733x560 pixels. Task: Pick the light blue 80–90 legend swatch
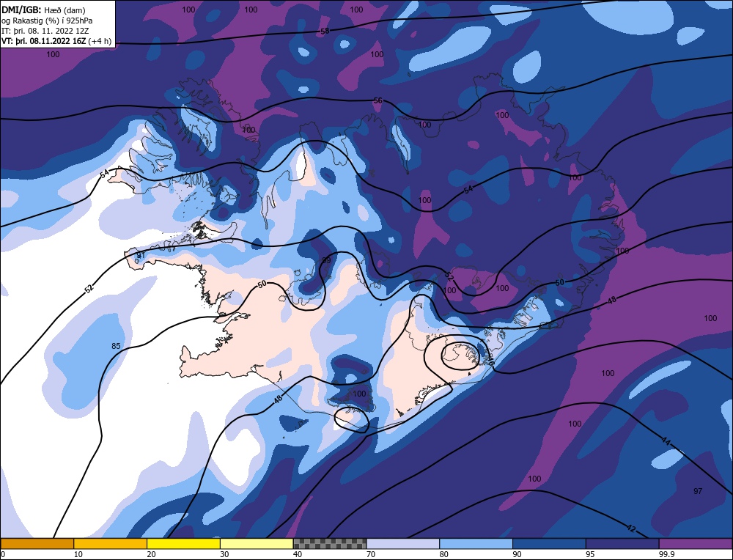476,543
